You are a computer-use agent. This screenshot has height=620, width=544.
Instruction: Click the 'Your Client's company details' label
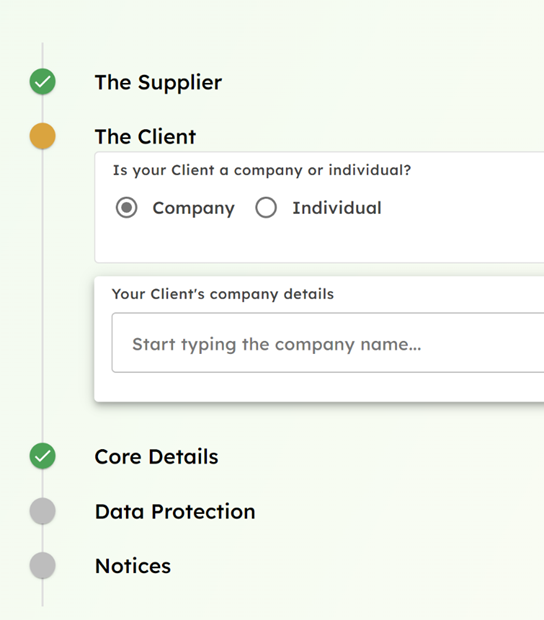[x=223, y=294]
